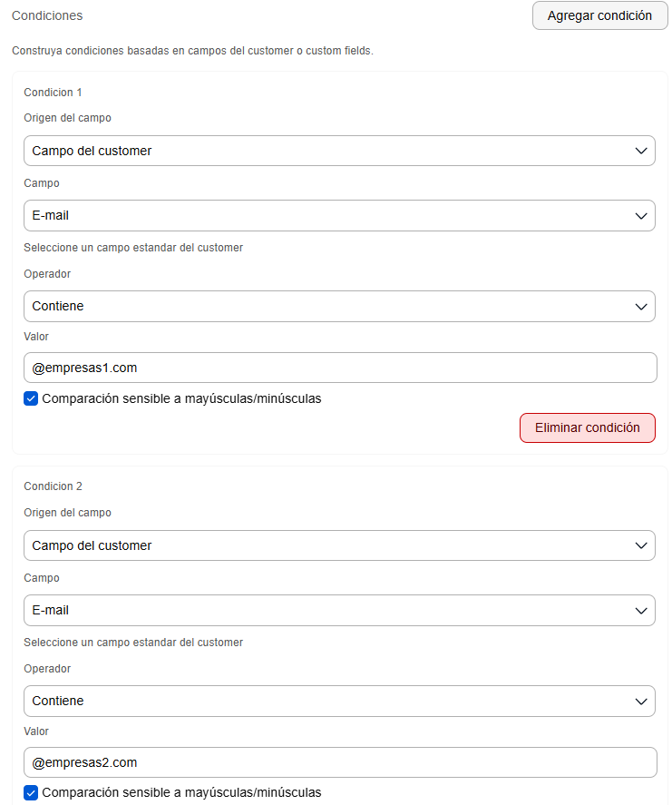
Task: Focus the Valor field containing @empresas1.com
Action: [340, 368]
